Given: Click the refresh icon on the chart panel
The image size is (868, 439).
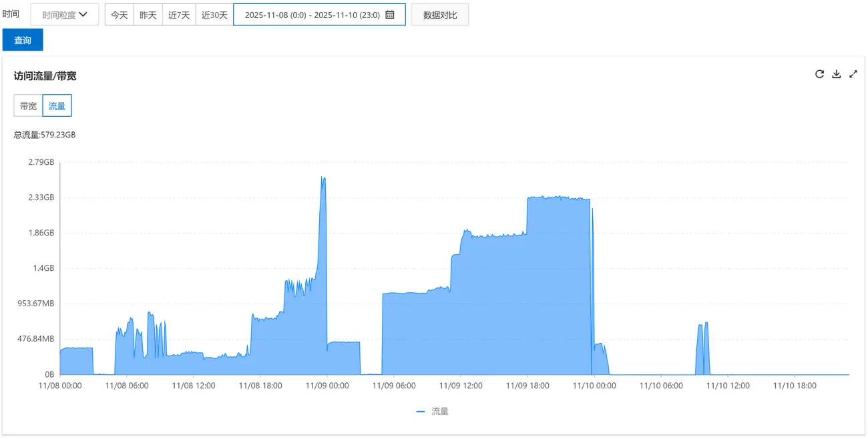Looking at the screenshot, I should (819, 74).
